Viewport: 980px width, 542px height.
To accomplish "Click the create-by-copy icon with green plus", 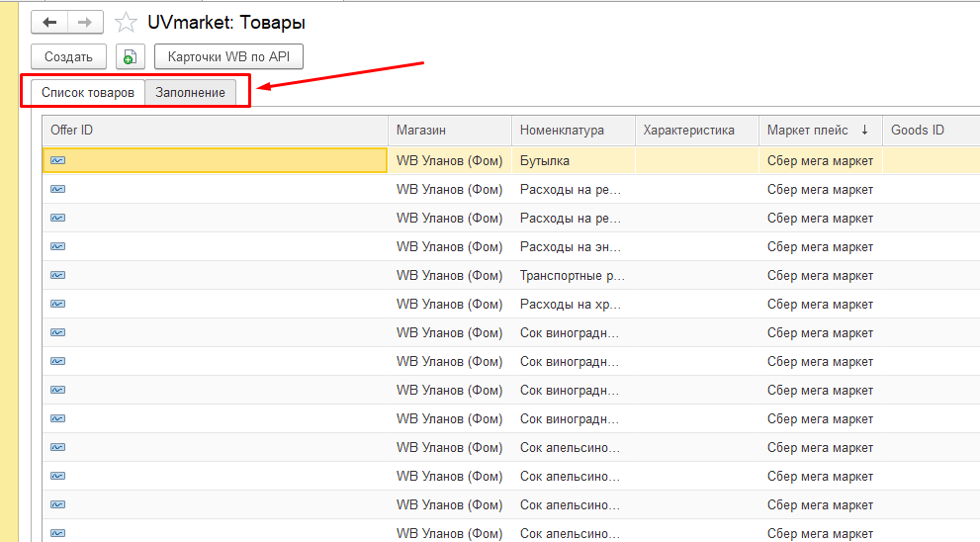I will (x=130, y=57).
